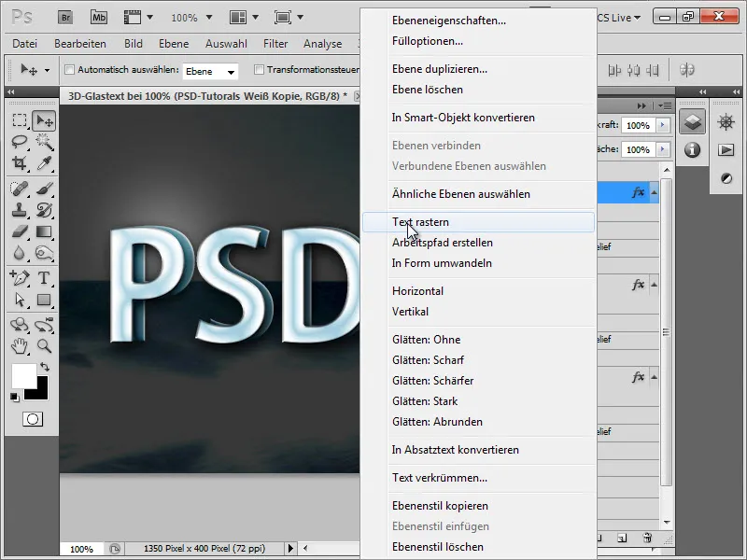Toggle the Transformationssteuerungen checkbox
Image resolution: width=747 pixels, height=560 pixels.
pos(260,70)
